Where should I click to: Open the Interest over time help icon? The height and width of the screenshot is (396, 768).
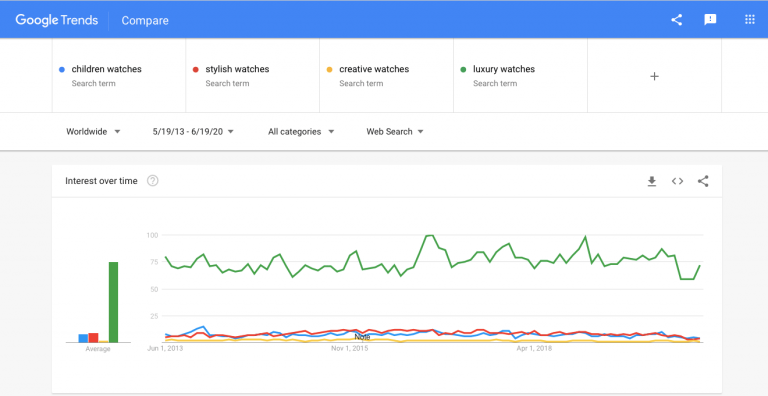coord(153,181)
